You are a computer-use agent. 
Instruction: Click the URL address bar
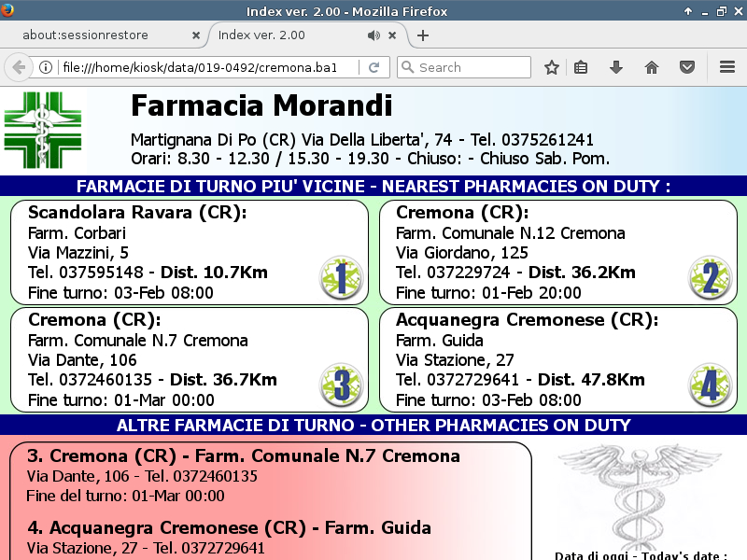[205, 67]
